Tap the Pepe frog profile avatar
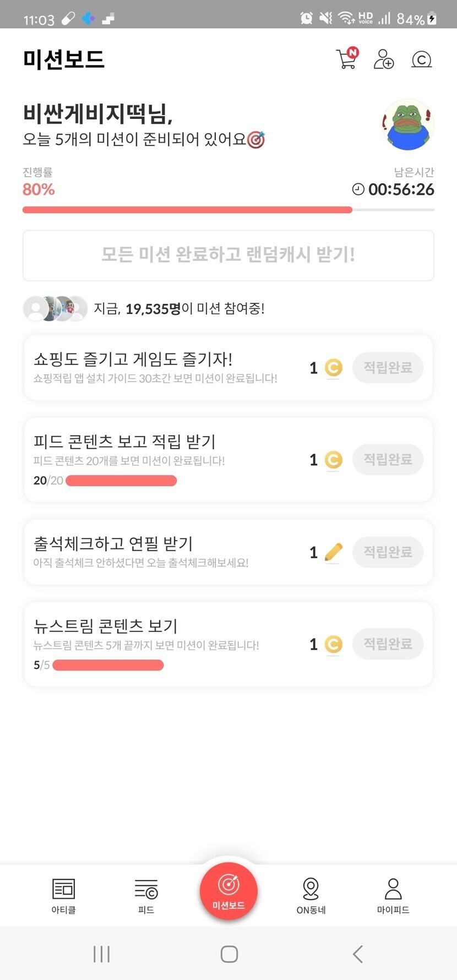The image size is (457, 980). coord(408,125)
